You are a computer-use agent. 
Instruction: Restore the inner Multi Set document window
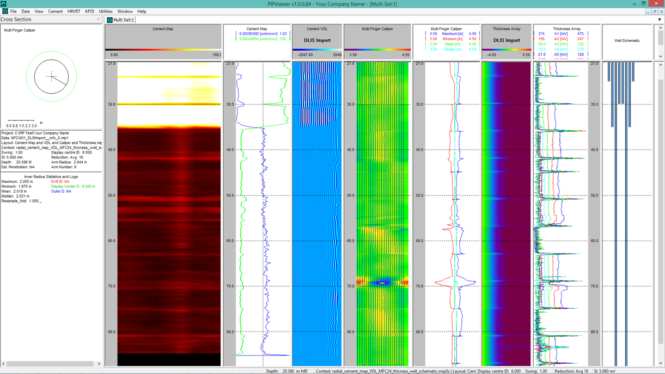[x=654, y=11]
